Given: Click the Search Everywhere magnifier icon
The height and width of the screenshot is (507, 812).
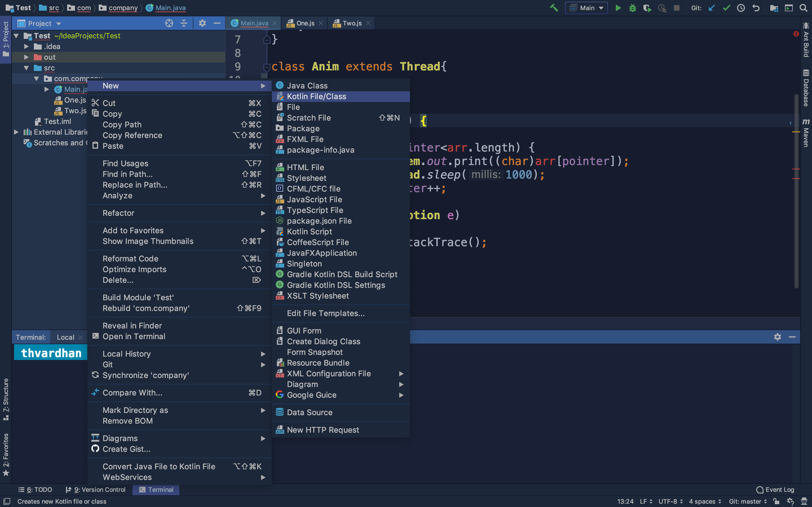Looking at the screenshot, I should [803, 8].
